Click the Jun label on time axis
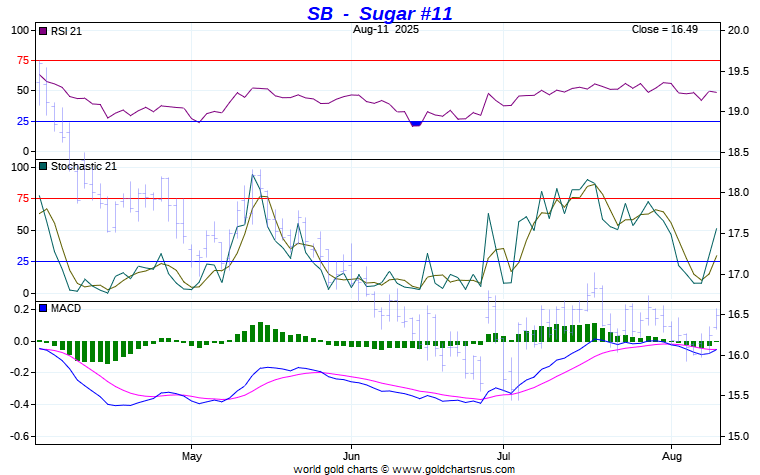Screen dimensions: 760x475 click(351, 456)
